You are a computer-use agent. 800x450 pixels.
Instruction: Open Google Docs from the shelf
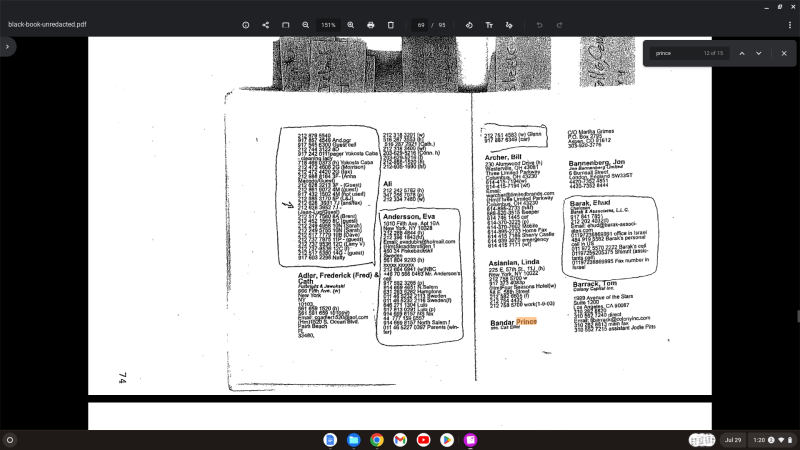pos(330,440)
